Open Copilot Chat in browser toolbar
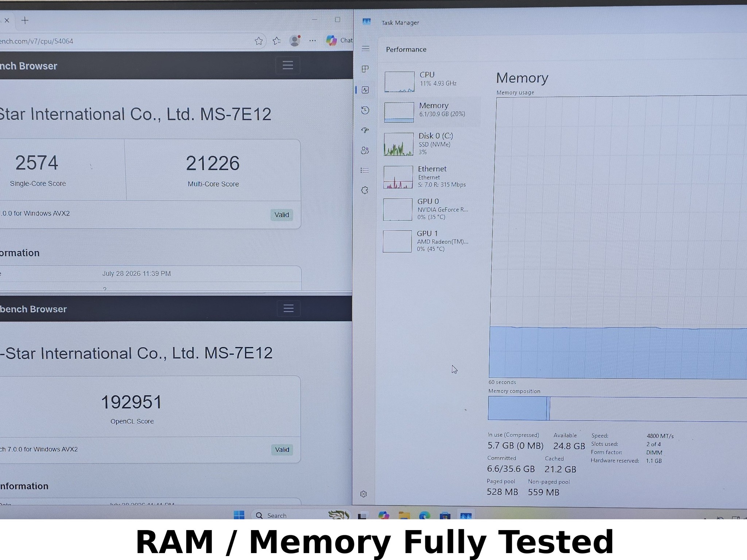 [x=339, y=40]
